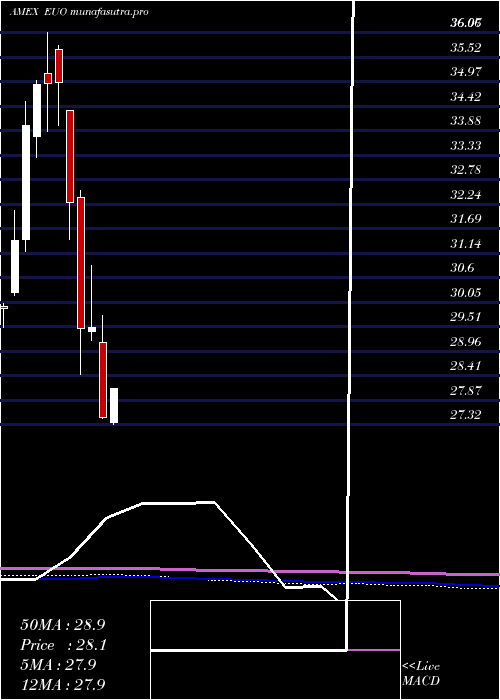Select the 34.97 price axis label
Viewport: 500px width, 700px height.
[x=466, y=72]
